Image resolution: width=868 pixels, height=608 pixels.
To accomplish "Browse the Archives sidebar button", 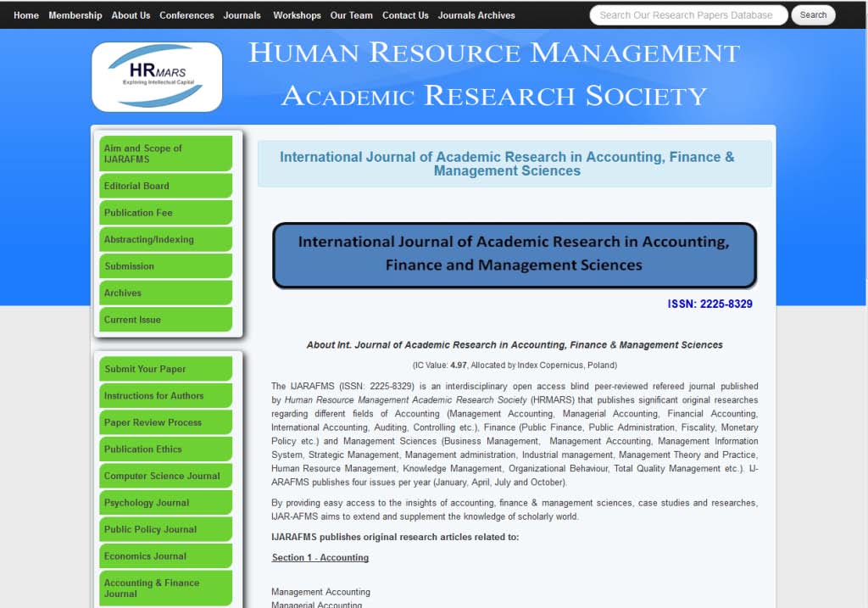I will point(165,293).
